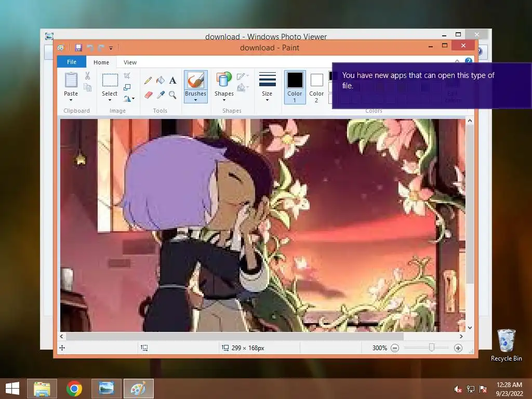
Task: Click the Cut scissors icon
Action: tap(87, 76)
